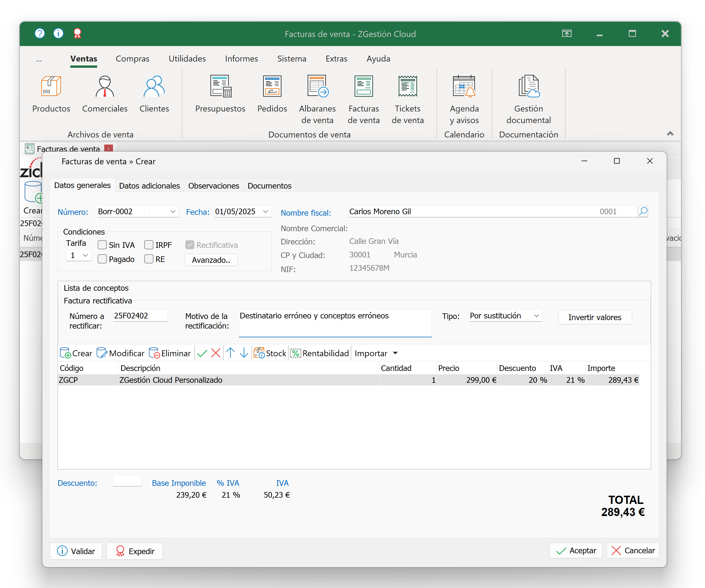The height and width of the screenshot is (588, 705).
Task: Click Modificar concept toolbar button
Action: pos(120,353)
